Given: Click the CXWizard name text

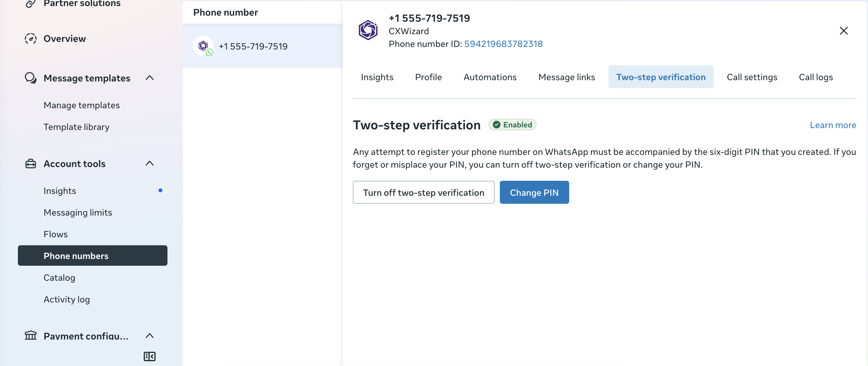Looking at the screenshot, I should click(409, 31).
